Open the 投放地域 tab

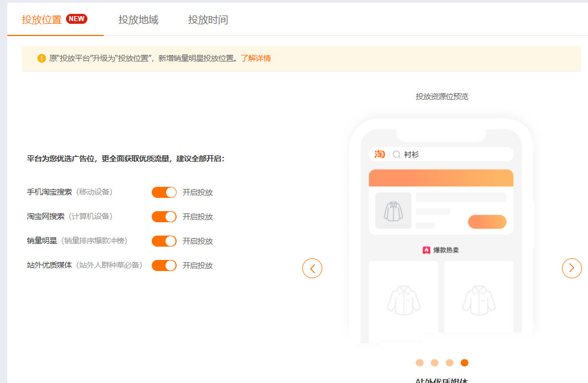[138, 20]
